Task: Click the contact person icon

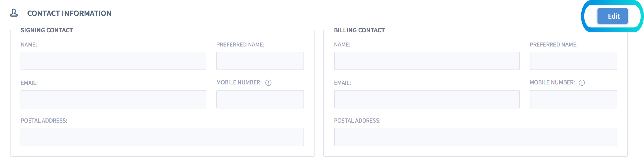Action: coord(14,13)
